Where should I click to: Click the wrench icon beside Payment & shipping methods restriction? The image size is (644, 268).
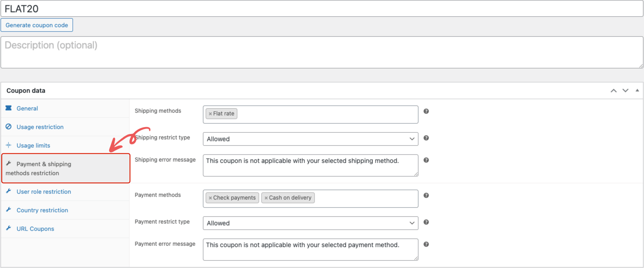pyautogui.click(x=9, y=163)
